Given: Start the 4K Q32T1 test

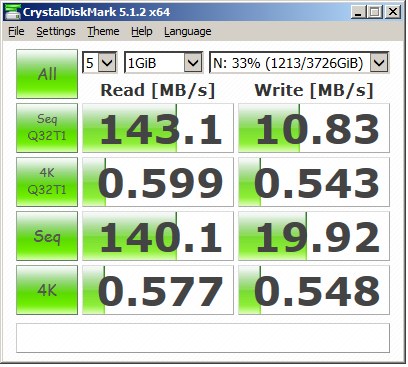Looking at the screenshot, I should (x=47, y=182).
